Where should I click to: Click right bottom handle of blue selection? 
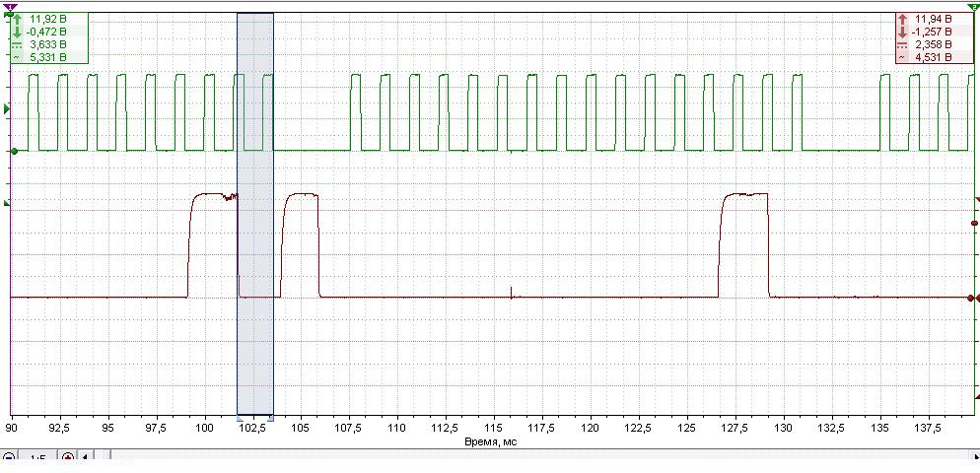pos(271,417)
